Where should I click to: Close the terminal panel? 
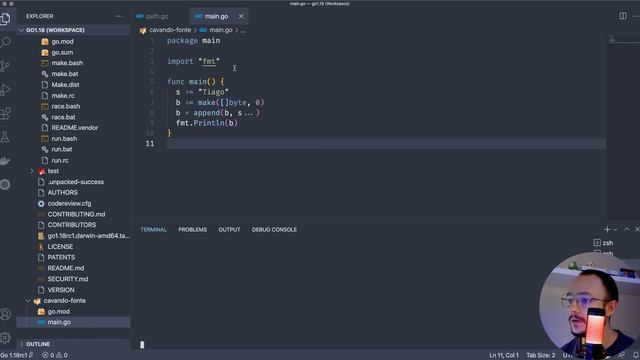pyautogui.click(x=637, y=229)
